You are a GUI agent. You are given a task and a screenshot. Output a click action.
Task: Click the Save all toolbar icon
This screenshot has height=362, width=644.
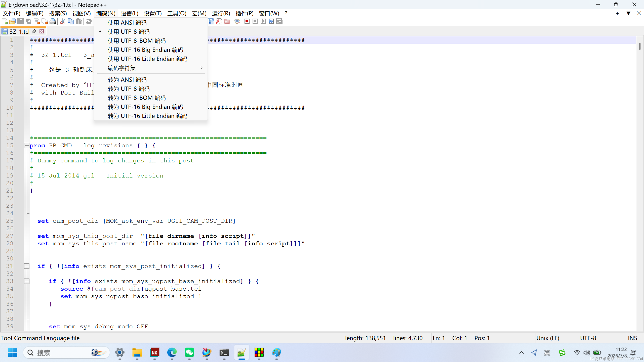(29, 22)
